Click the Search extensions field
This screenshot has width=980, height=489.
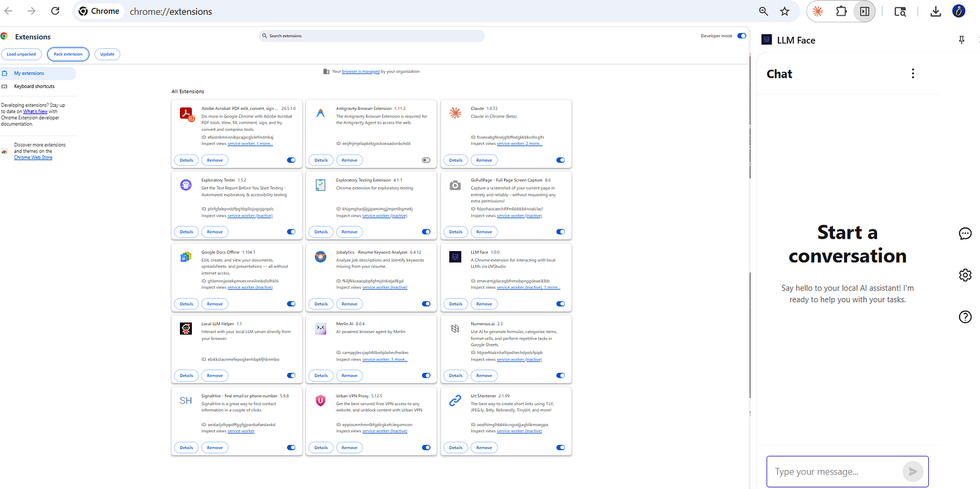click(x=371, y=36)
